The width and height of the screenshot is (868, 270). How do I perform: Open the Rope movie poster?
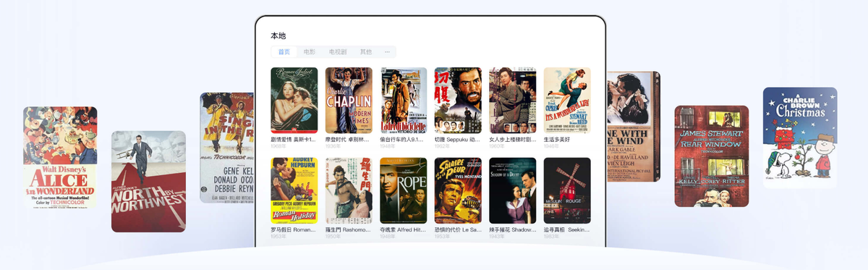404,190
